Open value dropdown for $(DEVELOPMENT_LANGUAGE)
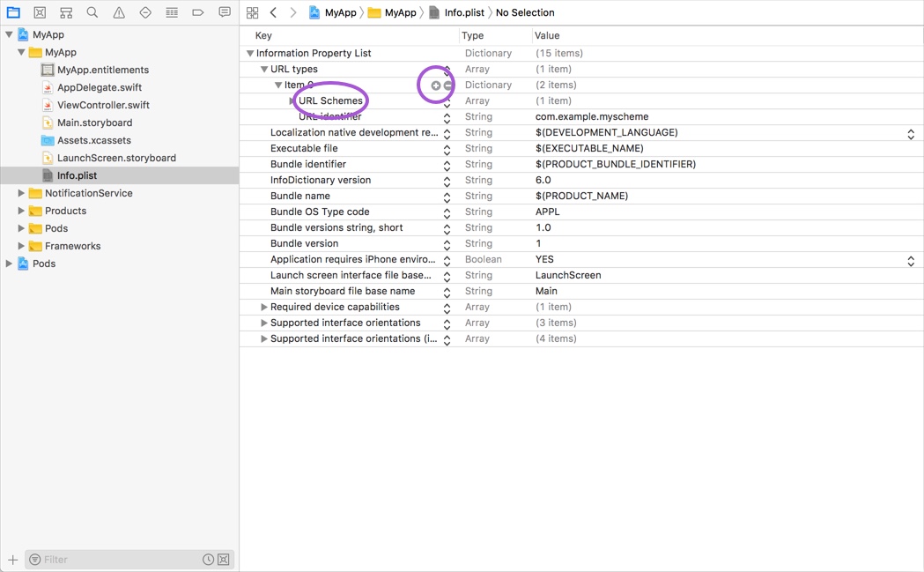924x572 pixels. (x=911, y=134)
